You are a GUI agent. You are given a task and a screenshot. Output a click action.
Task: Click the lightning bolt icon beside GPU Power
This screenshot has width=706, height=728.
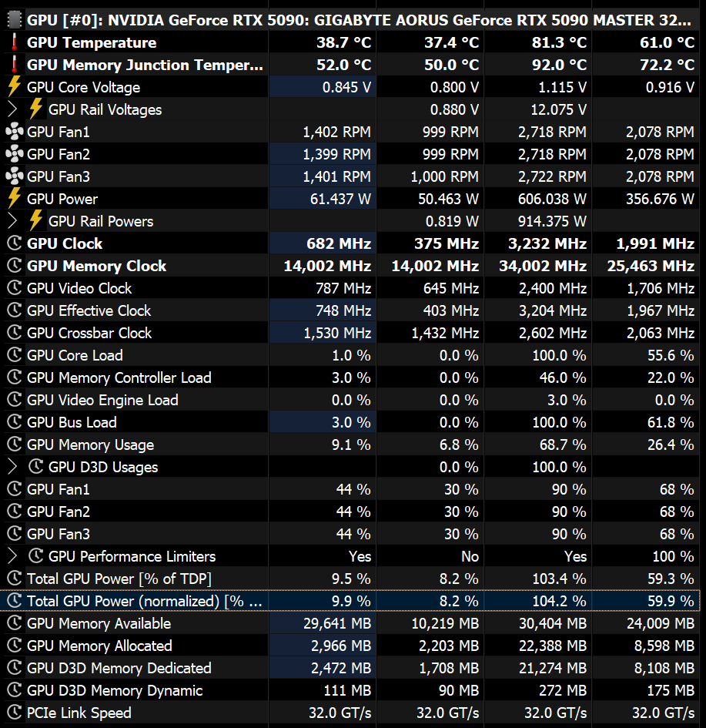coord(14,199)
